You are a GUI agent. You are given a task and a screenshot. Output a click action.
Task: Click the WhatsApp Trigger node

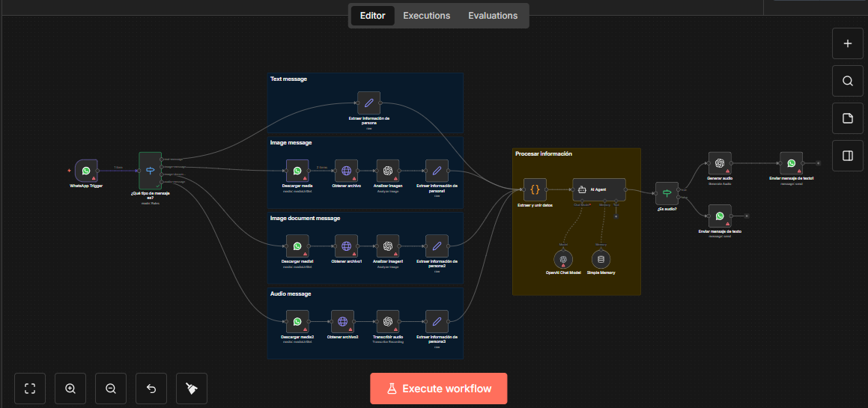tap(86, 171)
